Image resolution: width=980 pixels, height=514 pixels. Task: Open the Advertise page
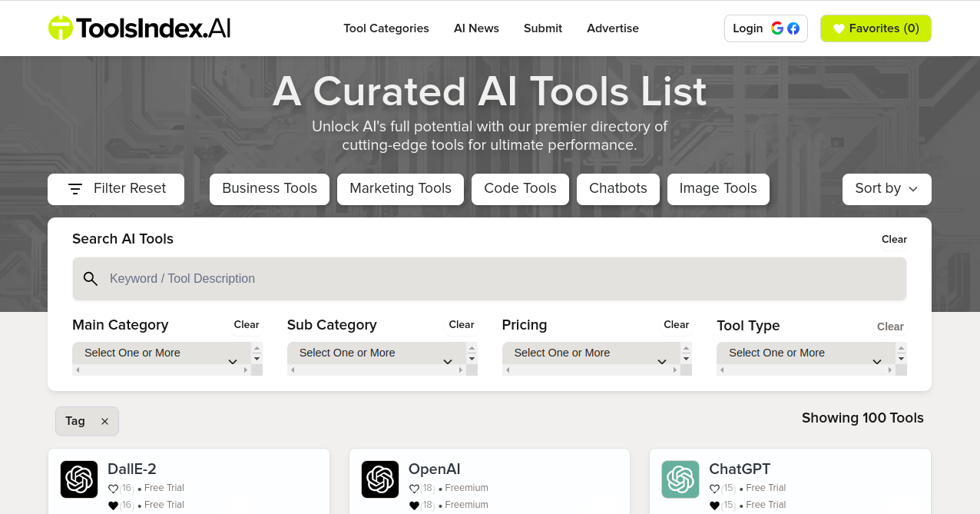click(613, 28)
